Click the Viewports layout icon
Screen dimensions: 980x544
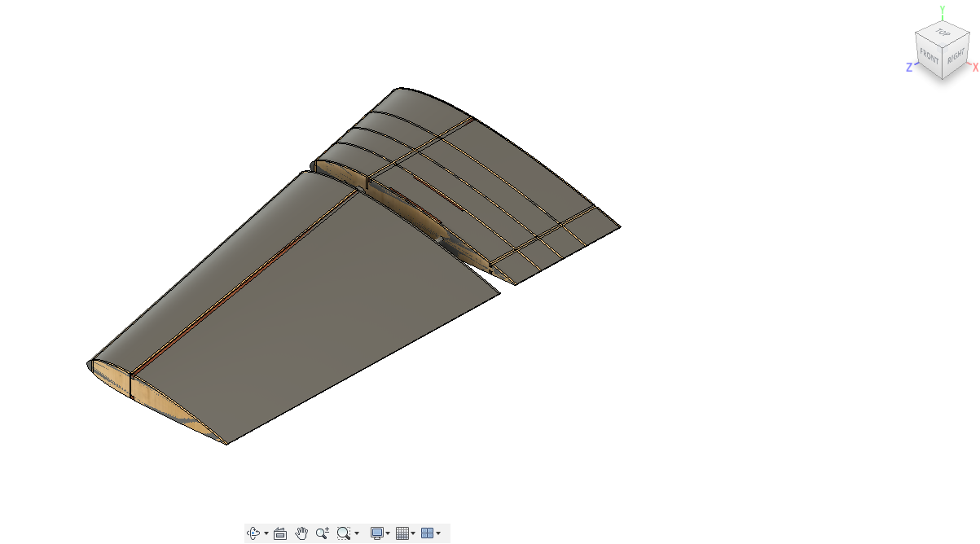tap(427, 533)
